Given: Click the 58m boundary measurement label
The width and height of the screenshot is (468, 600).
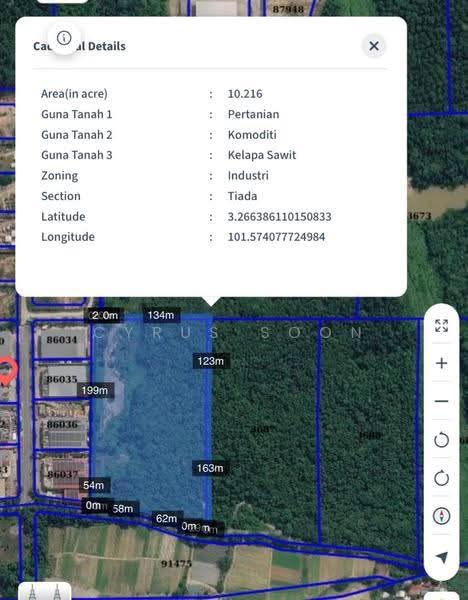Looking at the screenshot, I should (123, 509).
